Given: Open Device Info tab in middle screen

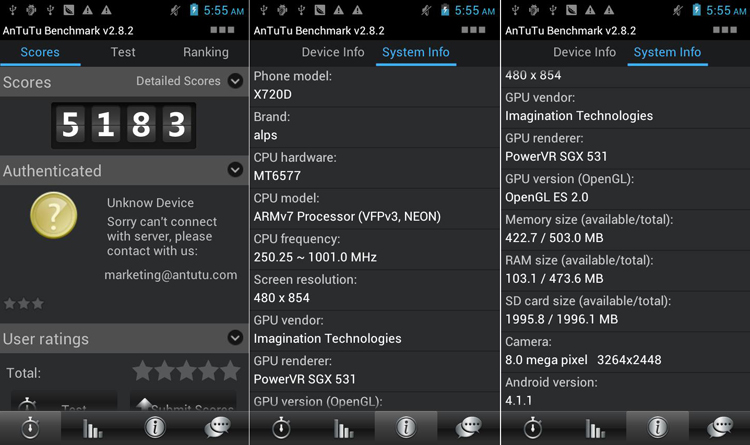Looking at the screenshot, I should click(x=333, y=52).
